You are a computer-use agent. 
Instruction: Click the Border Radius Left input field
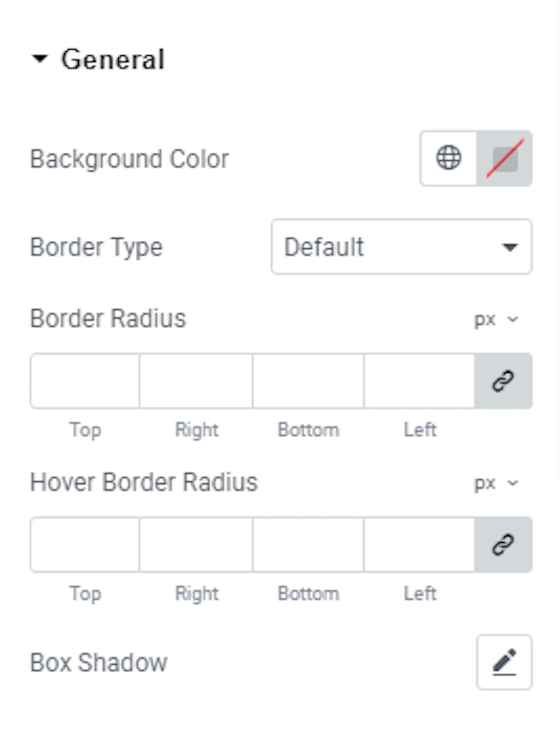(419, 381)
